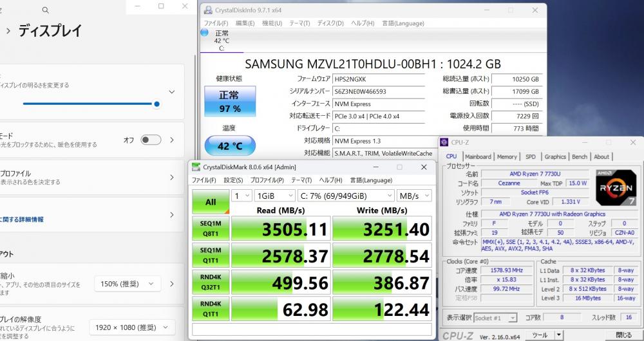Click the CrystalDiskMark bottom comment field

(312, 329)
